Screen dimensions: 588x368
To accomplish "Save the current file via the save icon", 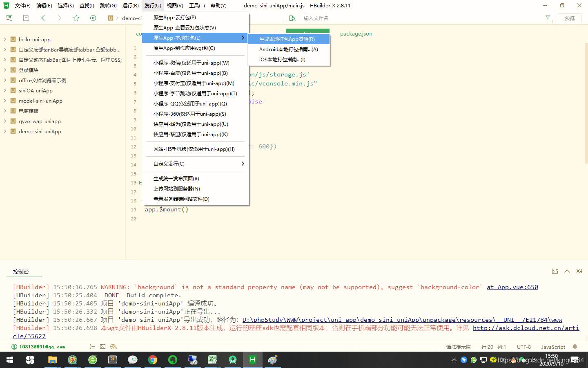I will (x=26, y=18).
